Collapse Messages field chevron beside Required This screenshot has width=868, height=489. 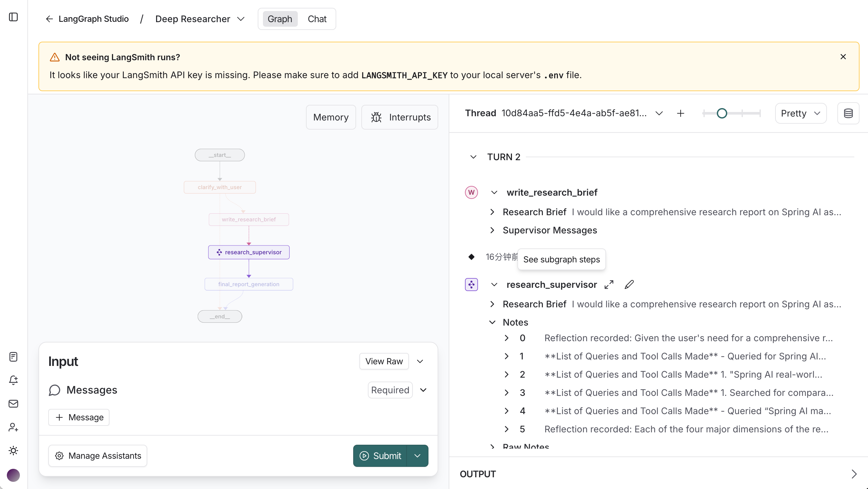423,390
